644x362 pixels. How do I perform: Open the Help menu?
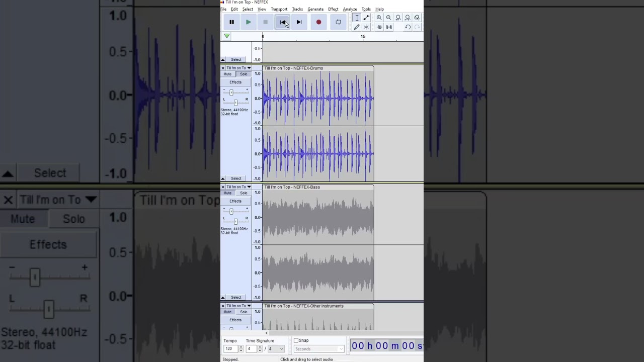[x=379, y=9]
